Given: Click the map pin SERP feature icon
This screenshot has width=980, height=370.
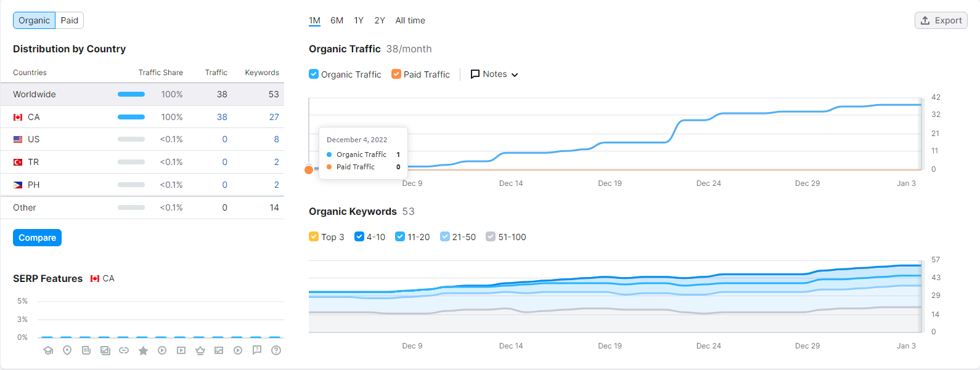Looking at the screenshot, I should (67, 350).
